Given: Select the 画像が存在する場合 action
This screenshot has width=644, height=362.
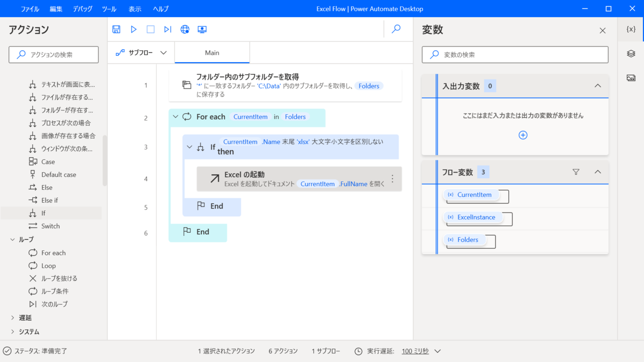Looking at the screenshot, I should click(x=62, y=136).
